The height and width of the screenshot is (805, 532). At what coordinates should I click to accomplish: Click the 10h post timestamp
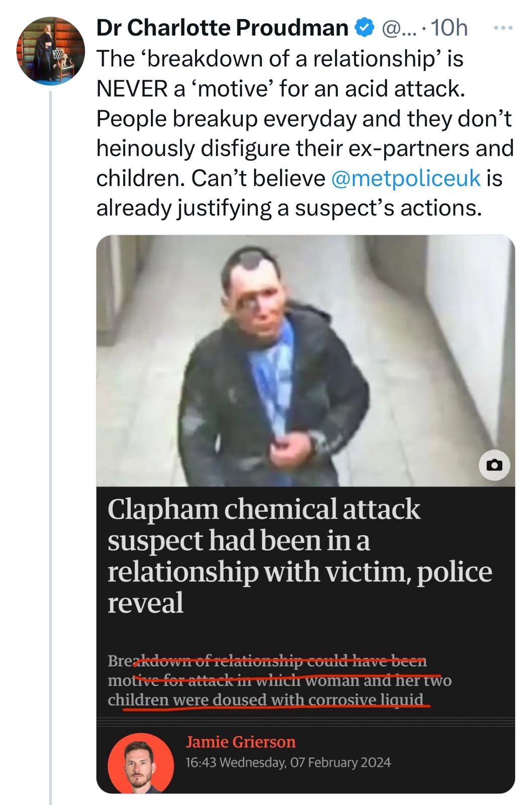click(450, 28)
